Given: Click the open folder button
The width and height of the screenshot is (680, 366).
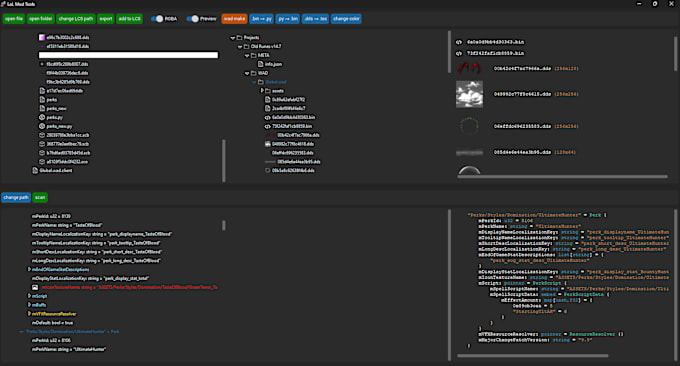Looking at the screenshot, I should [41, 19].
